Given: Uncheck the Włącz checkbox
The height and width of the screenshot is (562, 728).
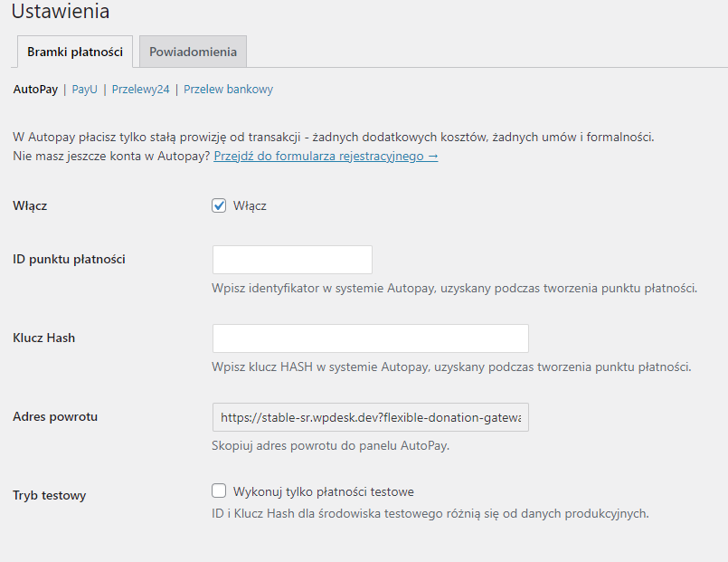Looking at the screenshot, I should point(219,205).
